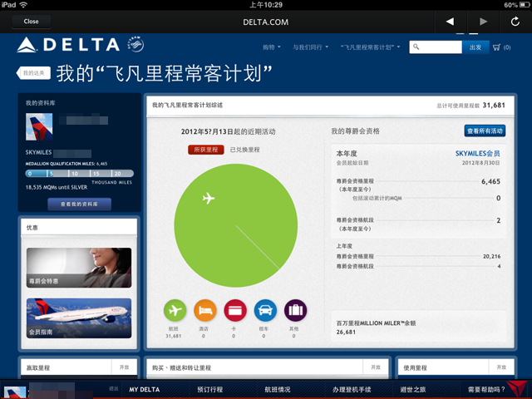
Task: Expand the 使用里程 panel
Action: coord(501,367)
